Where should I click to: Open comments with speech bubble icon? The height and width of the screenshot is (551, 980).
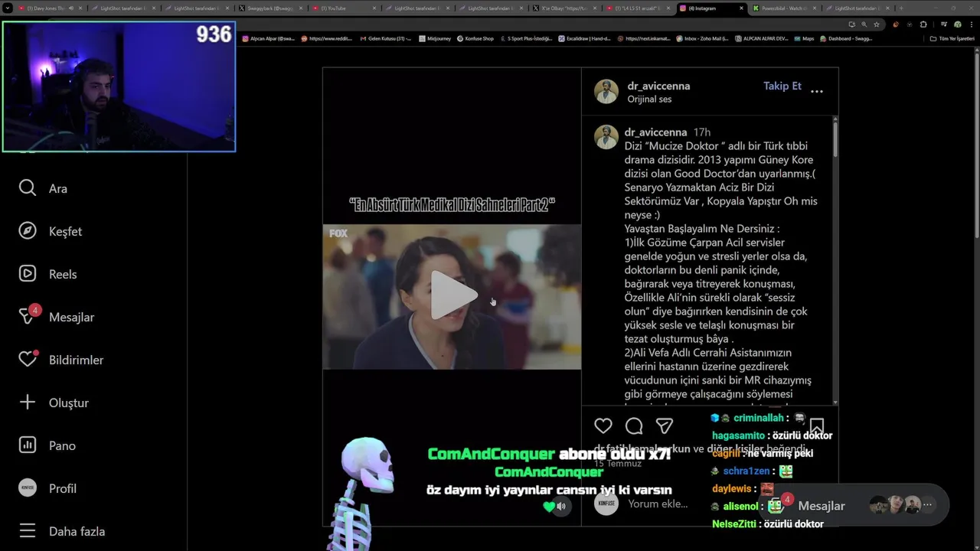point(634,426)
